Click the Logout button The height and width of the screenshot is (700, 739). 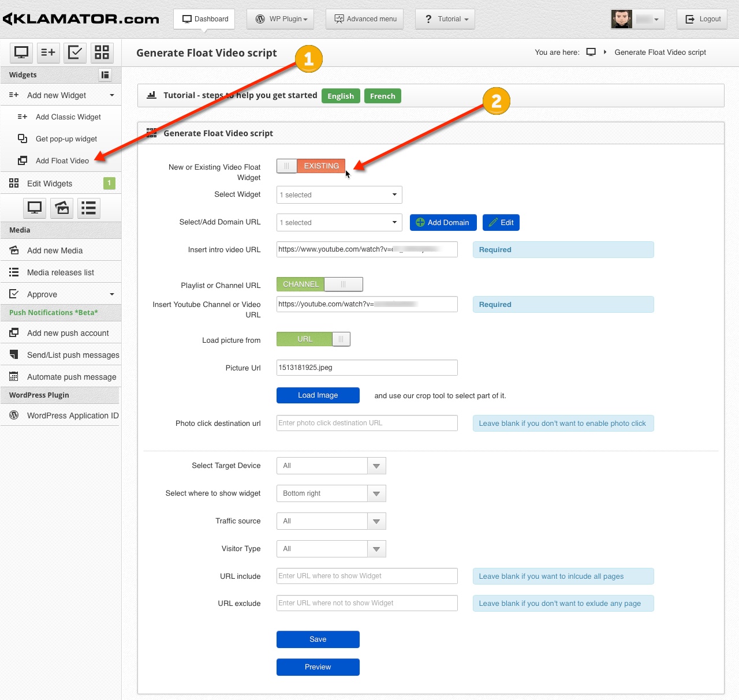click(x=702, y=19)
